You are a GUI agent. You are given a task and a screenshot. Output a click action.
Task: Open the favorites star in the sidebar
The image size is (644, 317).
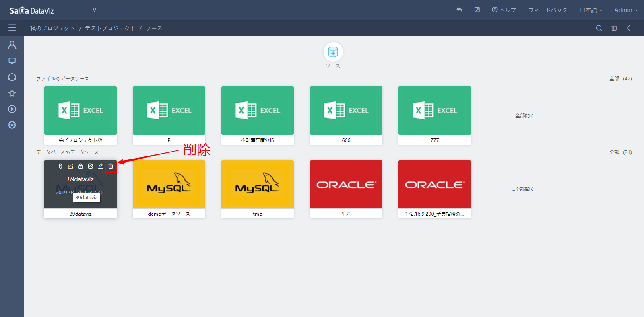click(x=12, y=93)
